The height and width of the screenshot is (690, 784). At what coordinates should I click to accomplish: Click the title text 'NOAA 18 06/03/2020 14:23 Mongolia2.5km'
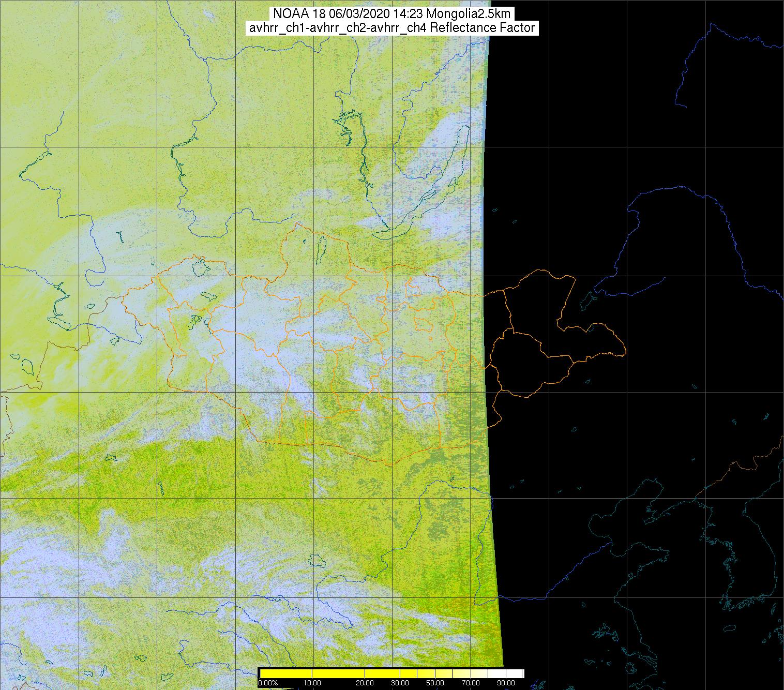click(x=392, y=14)
